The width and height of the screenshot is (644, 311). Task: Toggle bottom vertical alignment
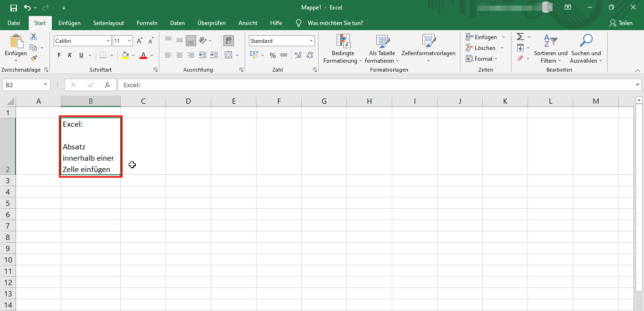pos(191,41)
